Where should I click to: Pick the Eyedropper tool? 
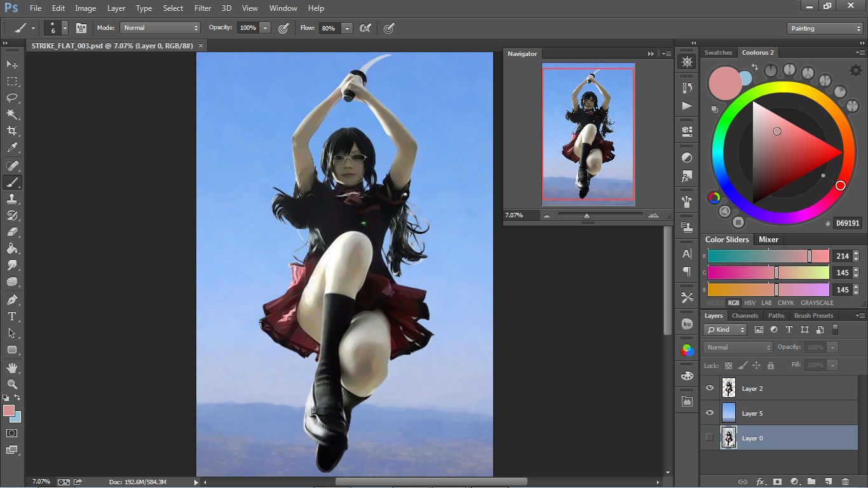12,147
